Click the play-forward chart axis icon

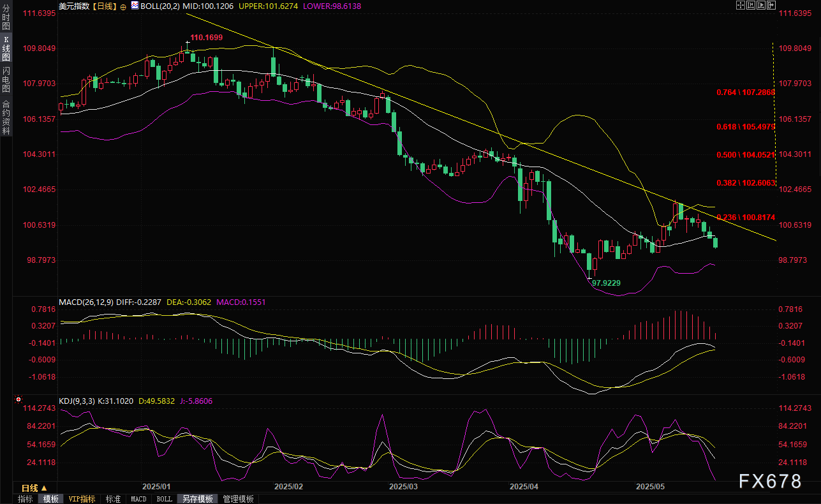[760, 5]
